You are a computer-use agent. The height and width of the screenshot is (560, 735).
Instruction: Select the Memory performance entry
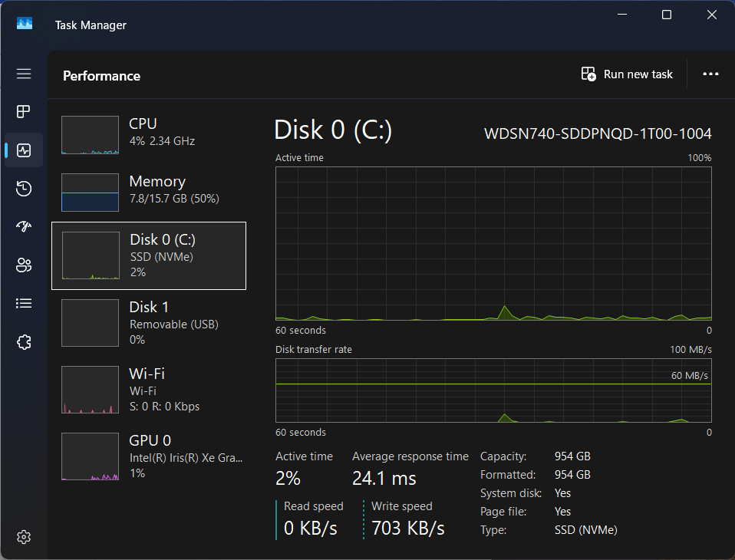click(149, 192)
